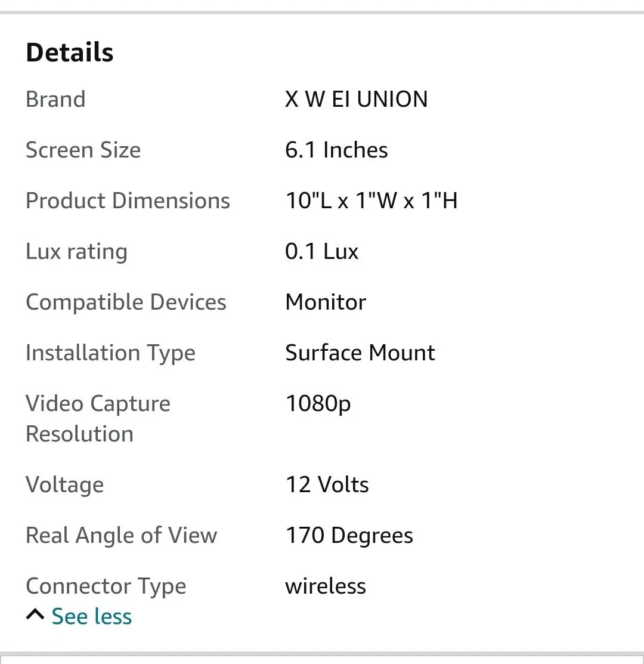Click the Compatible Devices label
This screenshot has height=664, width=644.
126,302
